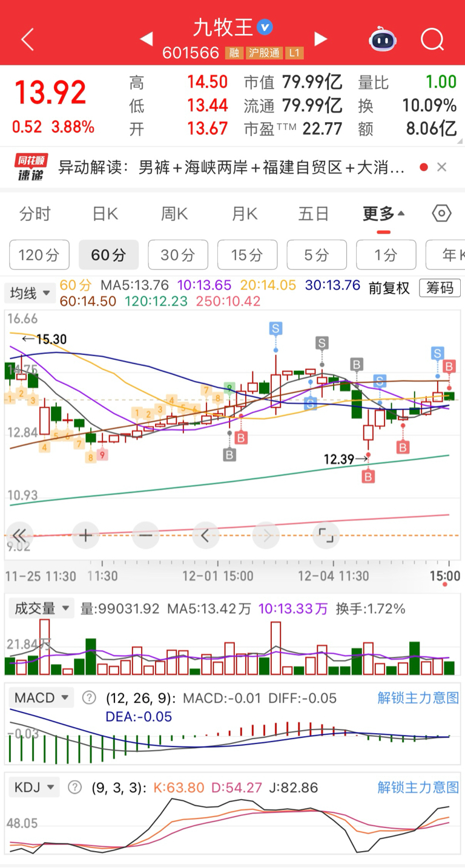
Task: Switch to 周K tab
Action: pyautogui.click(x=174, y=214)
